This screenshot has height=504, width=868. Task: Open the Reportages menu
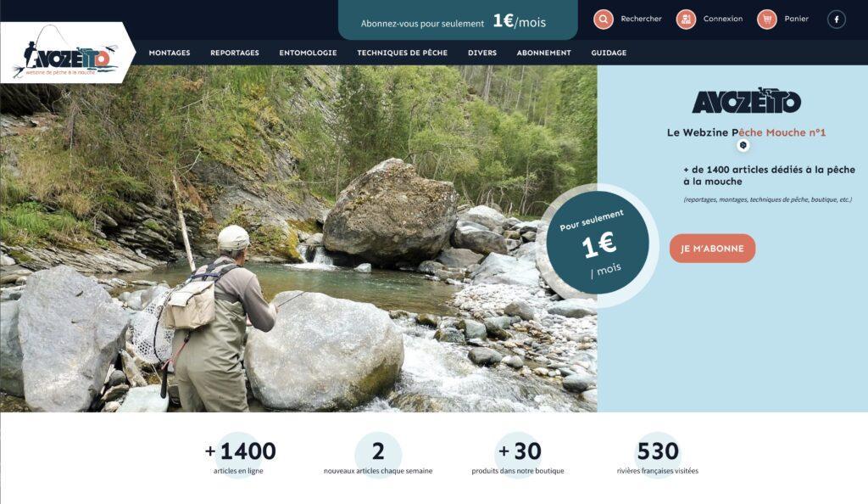click(235, 53)
